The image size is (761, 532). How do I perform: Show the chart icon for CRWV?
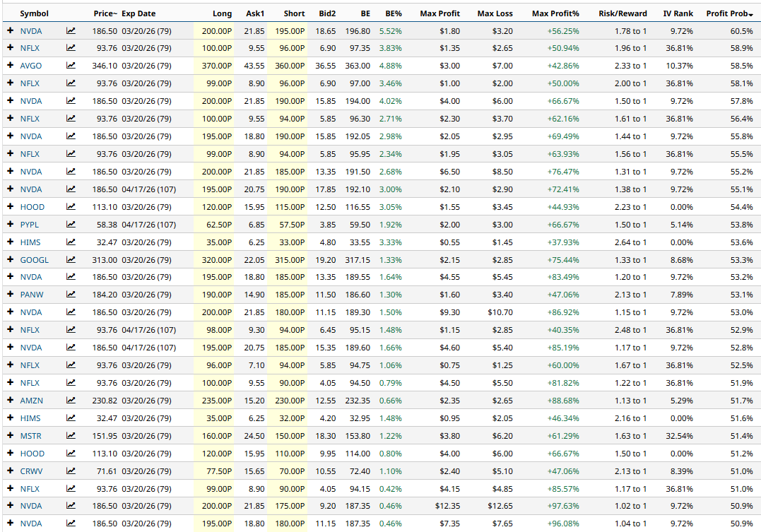tap(71, 471)
